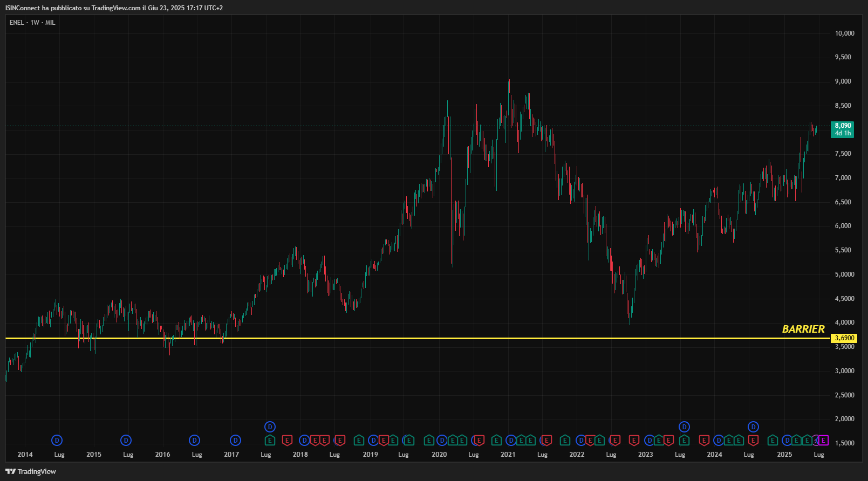
Task: Click the 1,5000 price axis label
Action: (x=845, y=443)
